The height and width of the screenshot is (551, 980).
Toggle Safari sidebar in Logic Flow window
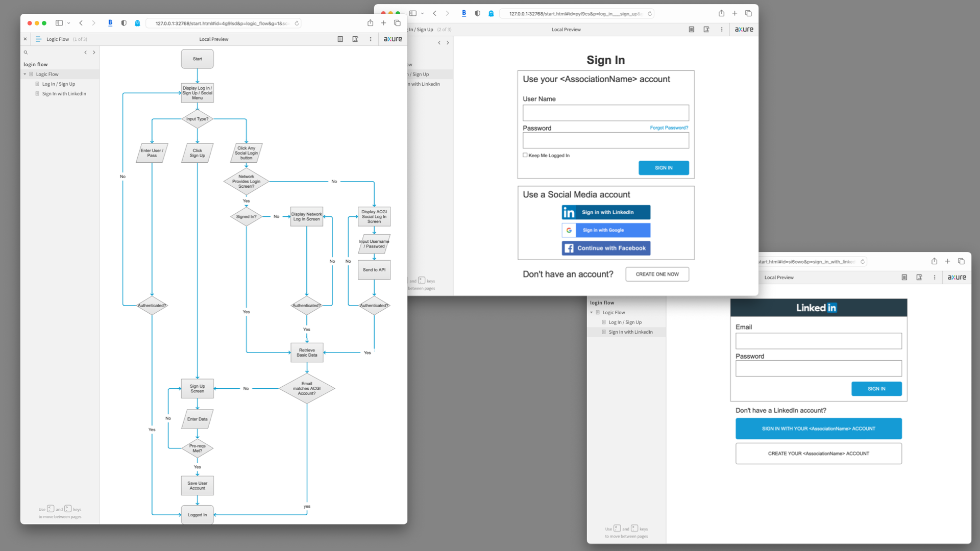(59, 23)
